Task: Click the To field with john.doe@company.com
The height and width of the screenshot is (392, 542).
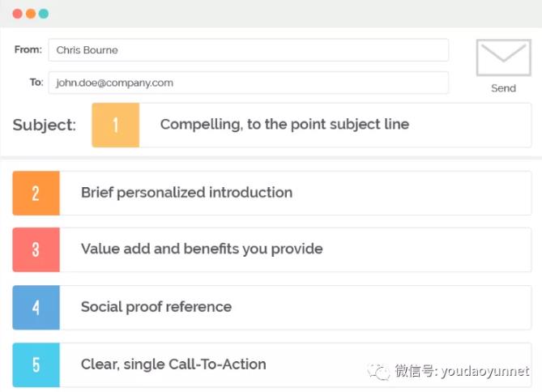Action: point(248,83)
